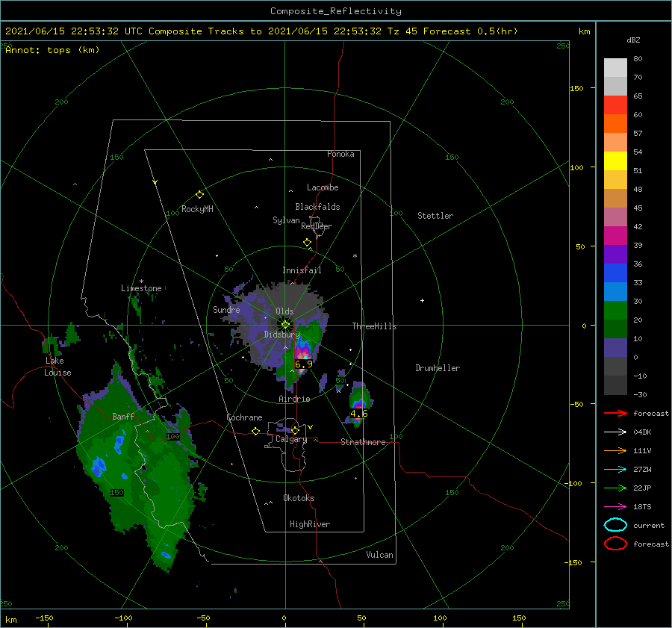Select the yellow diamond marker near RockyMH

tap(199, 195)
